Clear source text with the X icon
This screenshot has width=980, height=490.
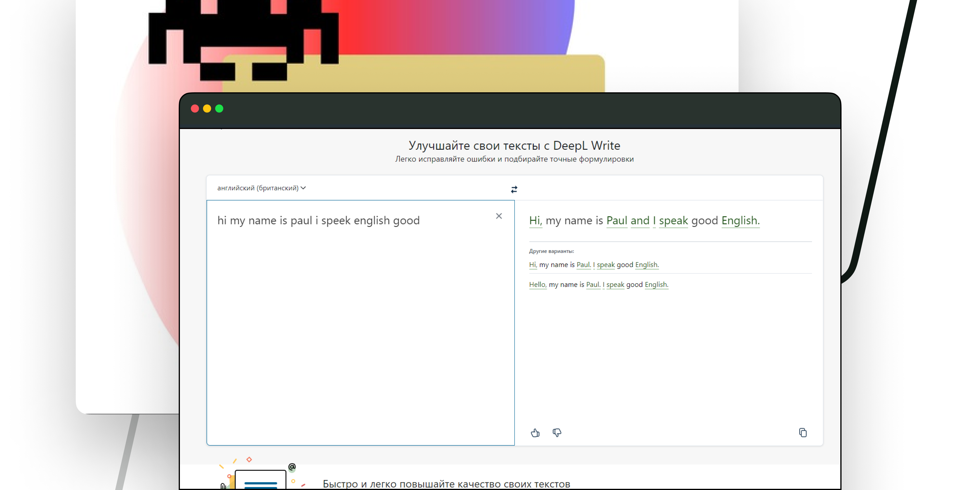click(x=499, y=216)
